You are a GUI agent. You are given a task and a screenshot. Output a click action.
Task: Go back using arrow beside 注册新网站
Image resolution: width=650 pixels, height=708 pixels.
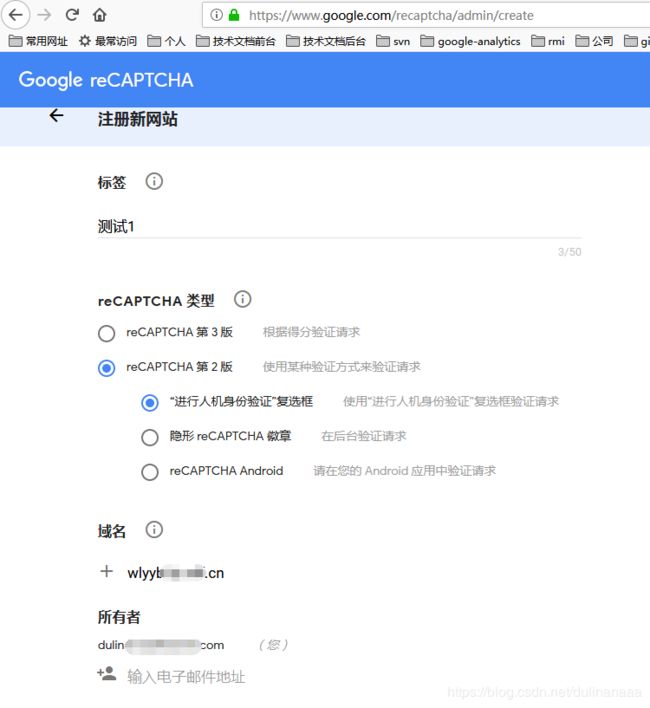pyautogui.click(x=56, y=116)
